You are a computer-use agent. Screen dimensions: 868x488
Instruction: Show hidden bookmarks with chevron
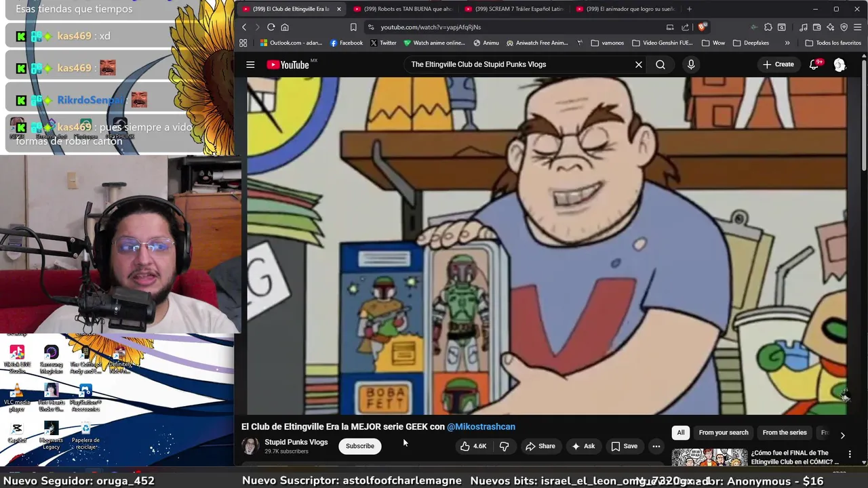tap(787, 43)
